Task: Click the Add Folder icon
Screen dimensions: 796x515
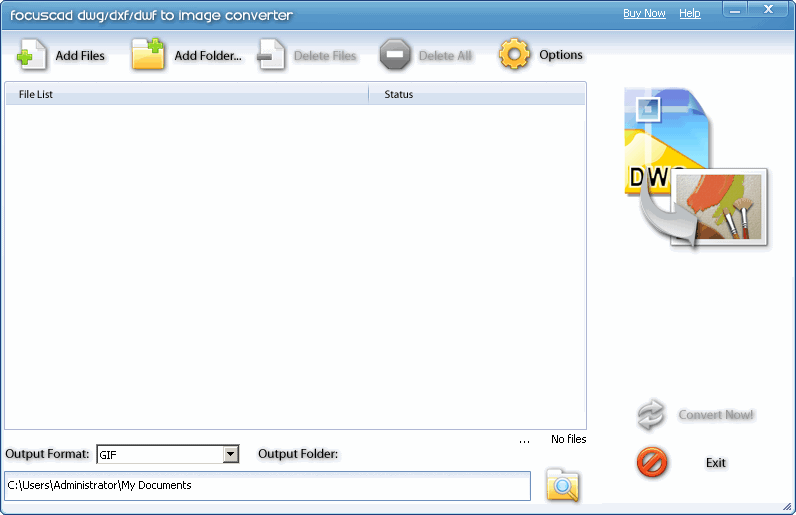Action: (148, 55)
